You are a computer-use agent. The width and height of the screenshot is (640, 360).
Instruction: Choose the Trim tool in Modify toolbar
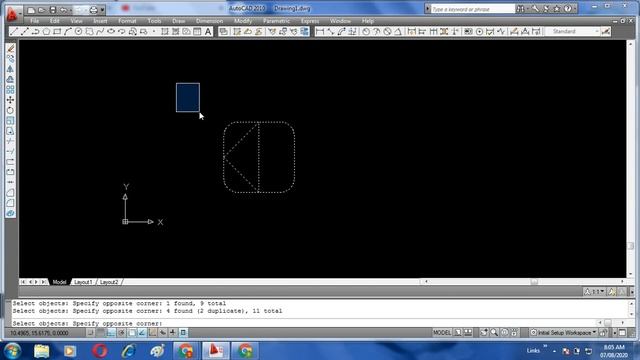pyautogui.click(x=11, y=141)
